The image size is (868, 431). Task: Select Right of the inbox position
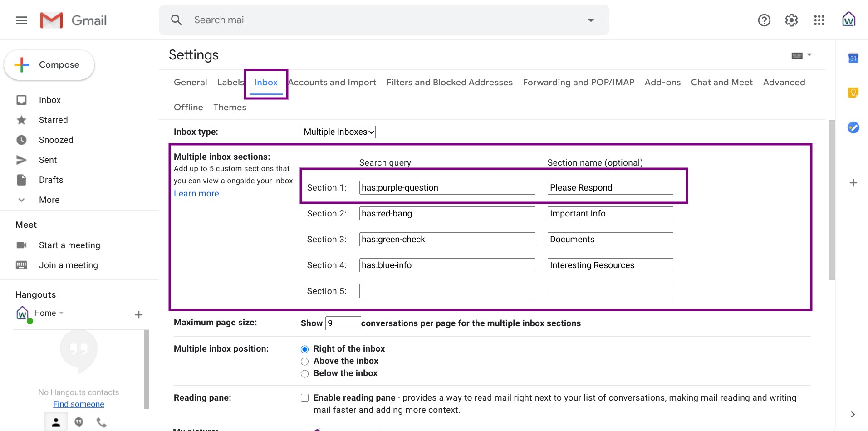point(304,349)
